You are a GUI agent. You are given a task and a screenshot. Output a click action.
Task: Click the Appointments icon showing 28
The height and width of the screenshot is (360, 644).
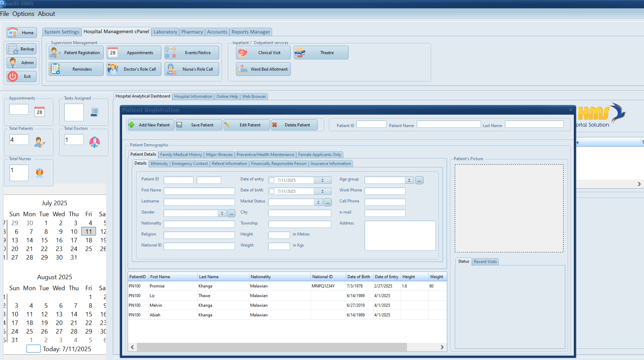(112, 52)
